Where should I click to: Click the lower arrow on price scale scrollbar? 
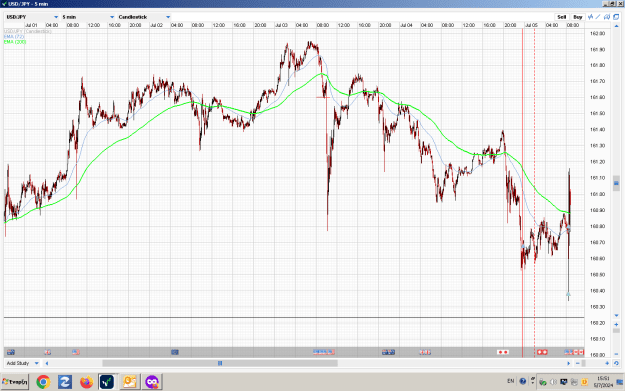click(x=616, y=316)
